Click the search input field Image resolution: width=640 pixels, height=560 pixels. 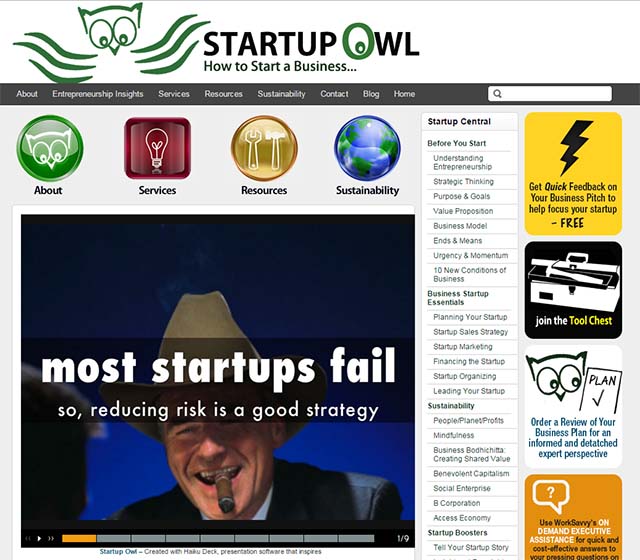tap(550, 93)
